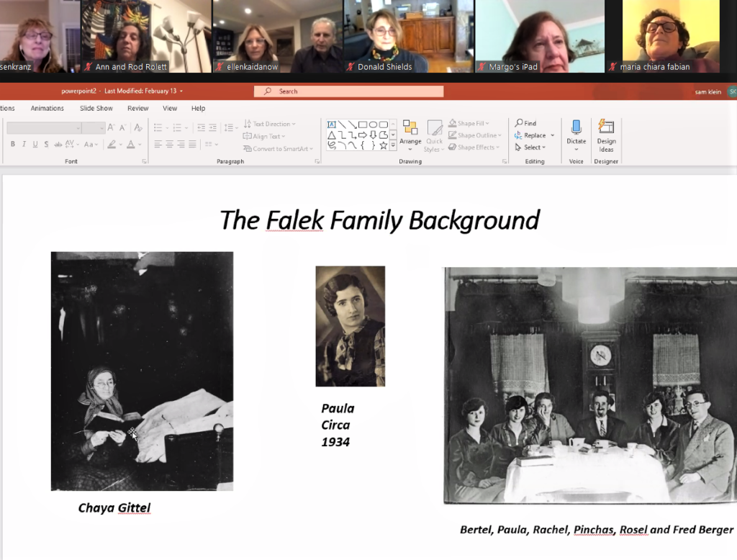Toggle text Shadow formatting
Image resolution: width=737 pixels, height=560 pixels.
[46, 145]
